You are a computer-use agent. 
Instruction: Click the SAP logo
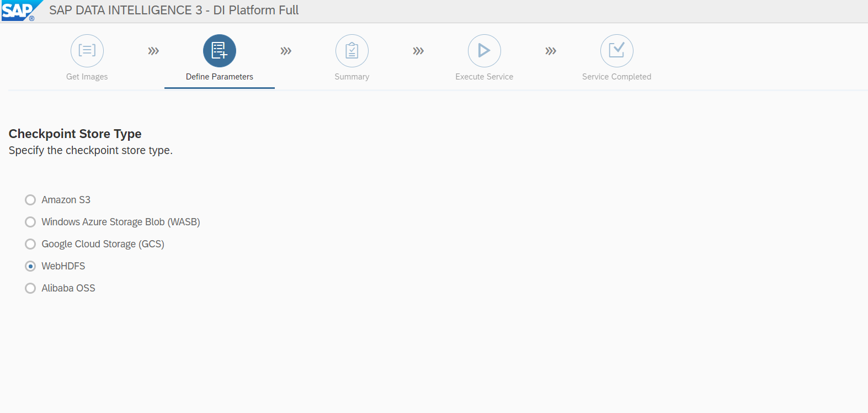19,10
